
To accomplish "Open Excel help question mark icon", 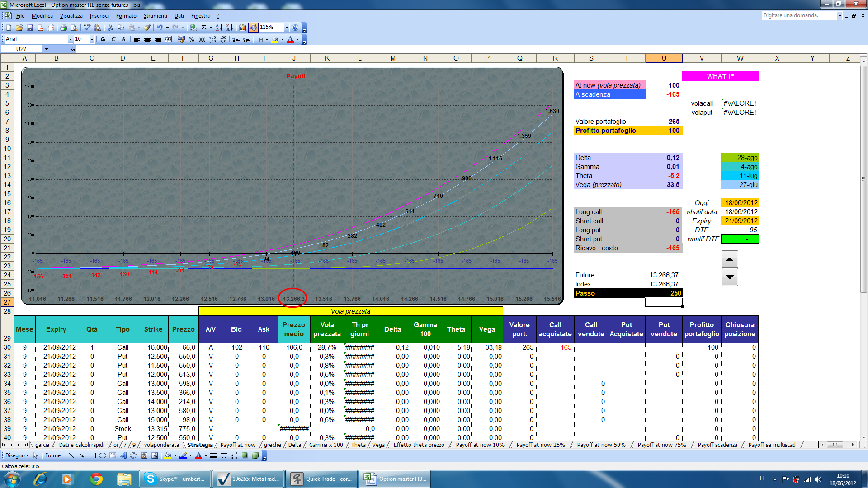I will [295, 28].
